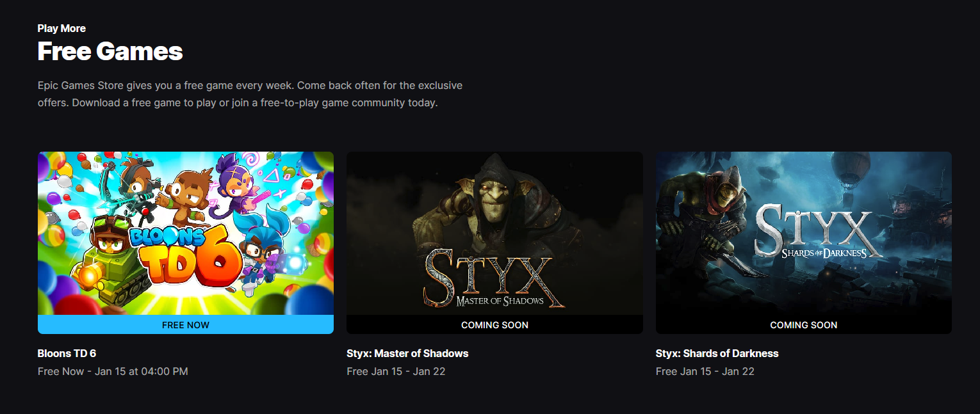The height and width of the screenshot is (414, 980).
Task: Click the date range under Shards of Darkness
Action: tap(705, 371)
